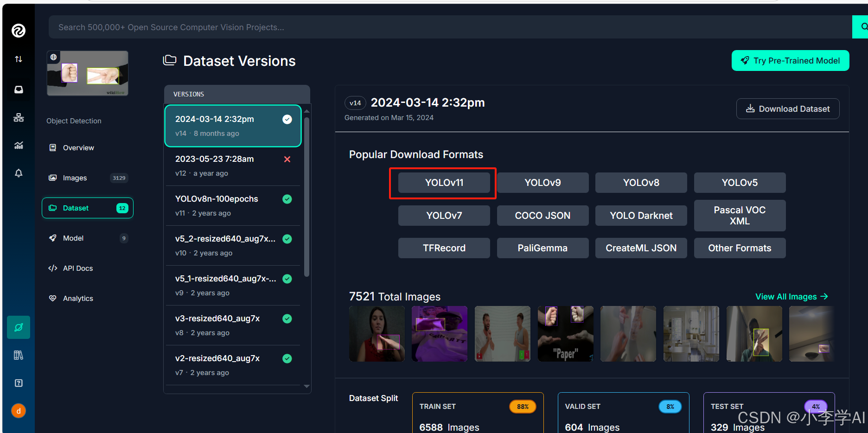Open the Model section
The height and width of the screenshot is (433, 868).
tap(88, 238)
